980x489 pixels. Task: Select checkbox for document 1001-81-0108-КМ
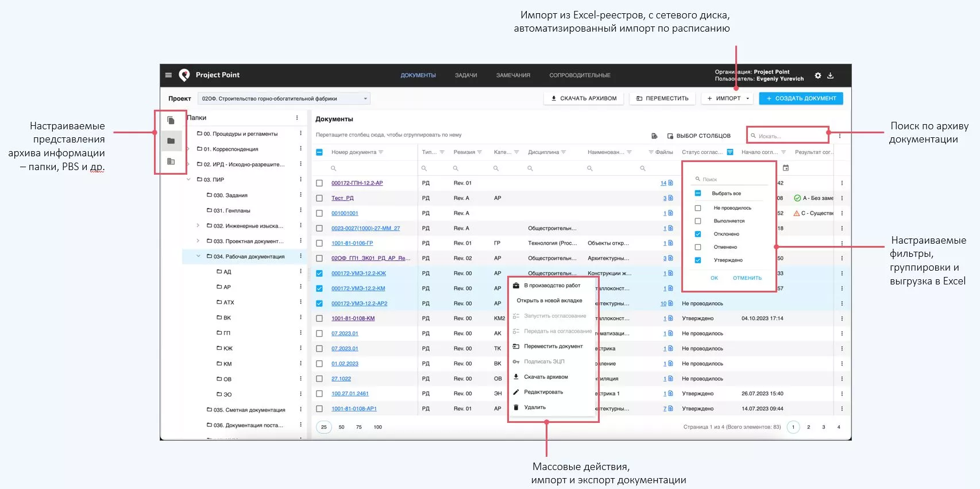click(x=319, y=318)
